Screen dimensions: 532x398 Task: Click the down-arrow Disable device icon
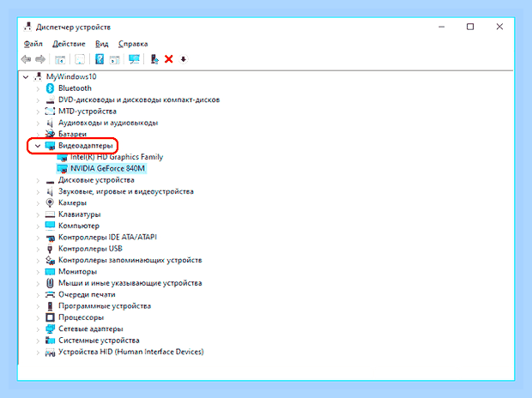pos(184,59)
